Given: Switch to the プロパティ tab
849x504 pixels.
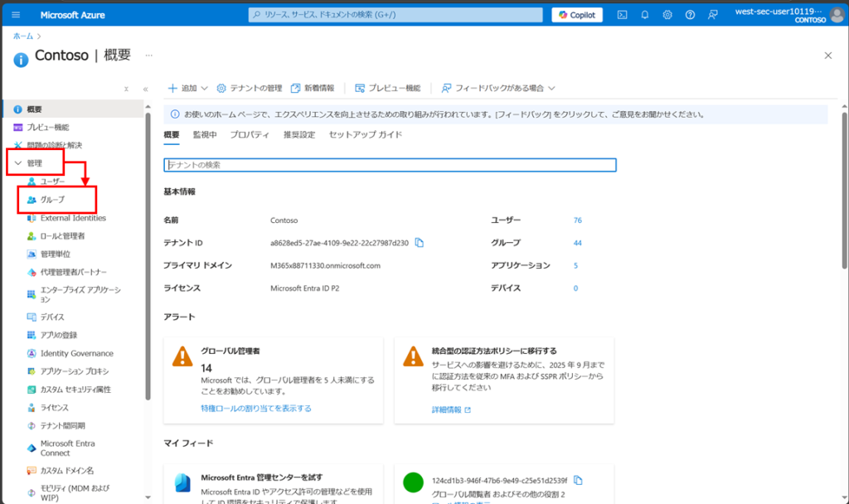Looking at the screenshot, I should (x=250, y=135).
